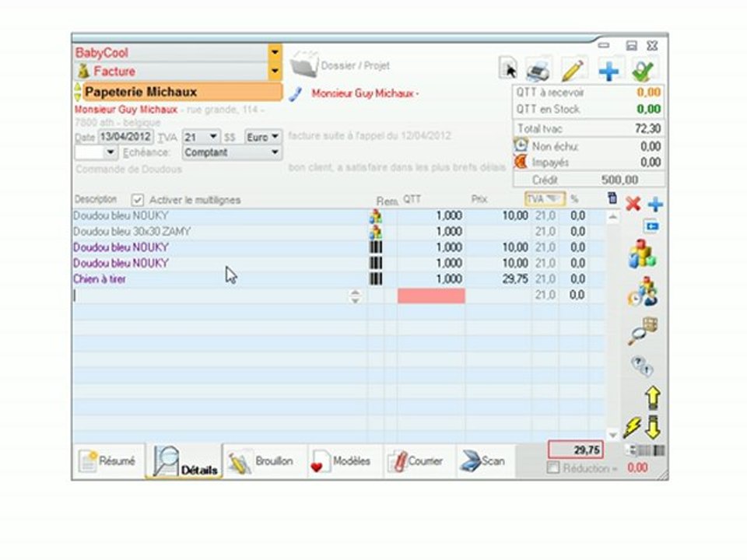The height and width of the screenshot is (560, 747).
Task: Click the yellow up arrow icon
Action: tap(653, 397)
